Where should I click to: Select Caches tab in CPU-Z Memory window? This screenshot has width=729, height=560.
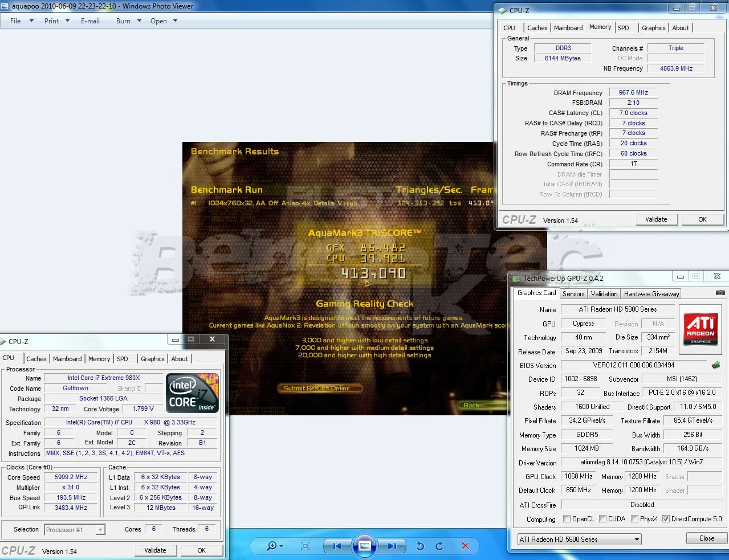coord(537,28)
